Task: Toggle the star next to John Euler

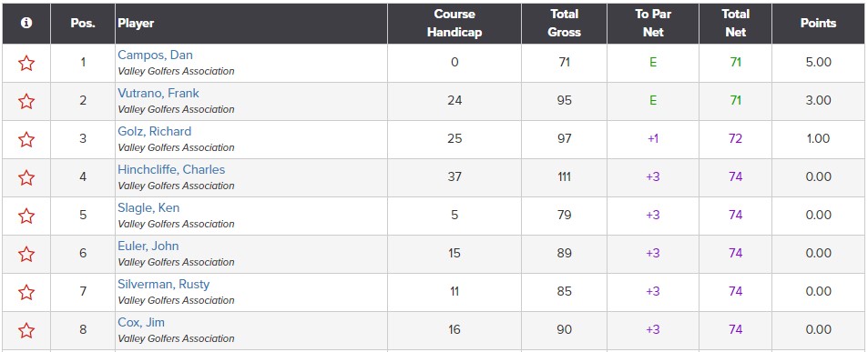Action: point(26,254)
